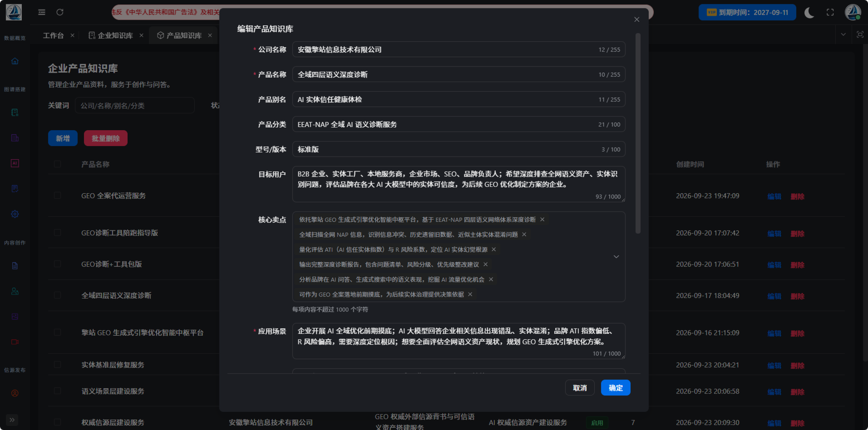Click the 批量删除 button
This screenshot has width=868, height=430.
click(x=105, y=138)
